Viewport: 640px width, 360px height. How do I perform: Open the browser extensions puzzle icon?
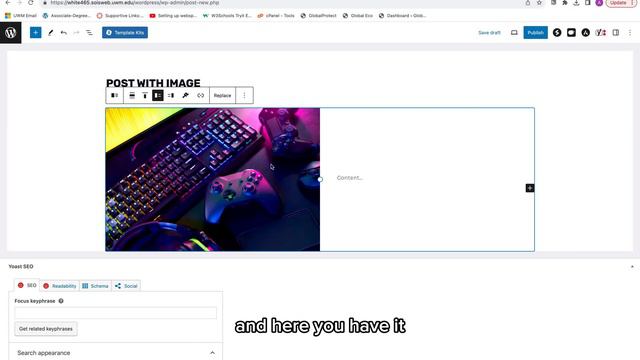point(565,2)
